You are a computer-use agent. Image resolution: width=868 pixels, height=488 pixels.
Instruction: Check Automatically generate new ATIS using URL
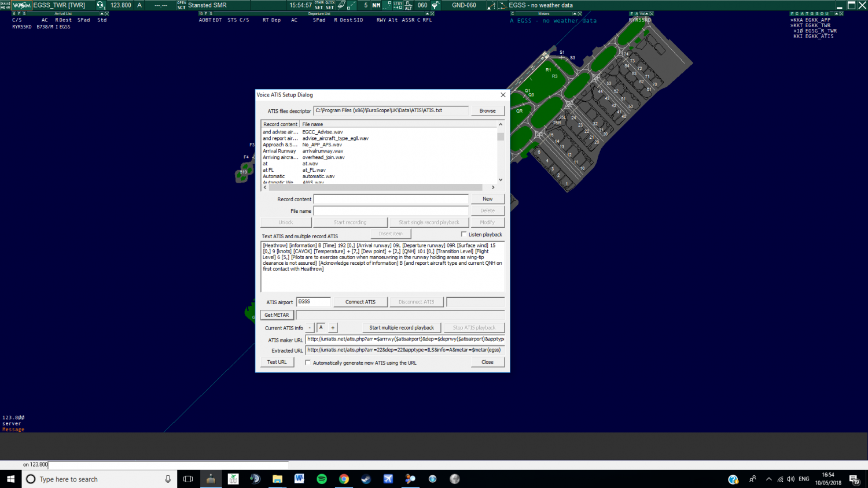click(x=308, y=363)
